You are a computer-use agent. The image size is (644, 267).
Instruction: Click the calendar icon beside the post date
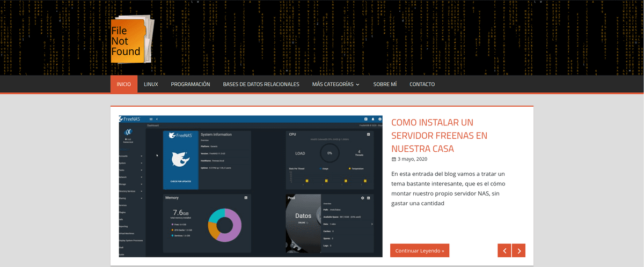tap(393, 159)
